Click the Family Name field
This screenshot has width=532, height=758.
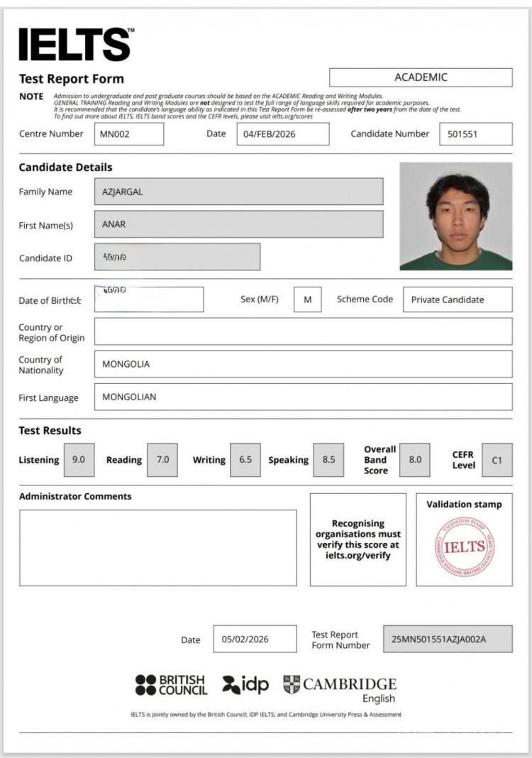238,192
